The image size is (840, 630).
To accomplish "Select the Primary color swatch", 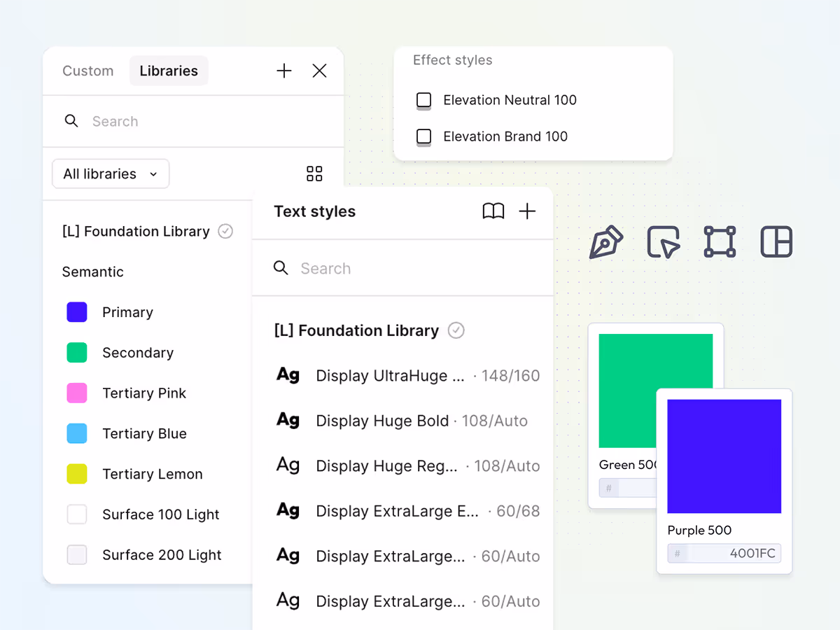I will pyautogui.click(x=77, y=312).
